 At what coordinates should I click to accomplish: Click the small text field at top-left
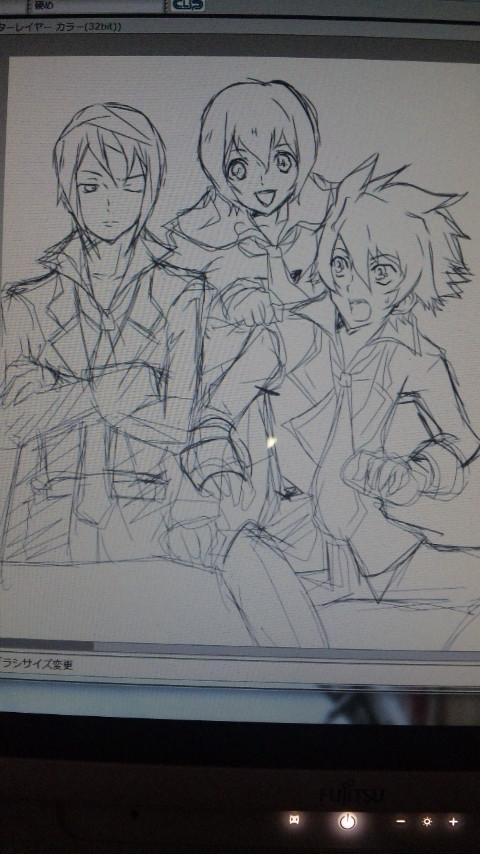94,5
